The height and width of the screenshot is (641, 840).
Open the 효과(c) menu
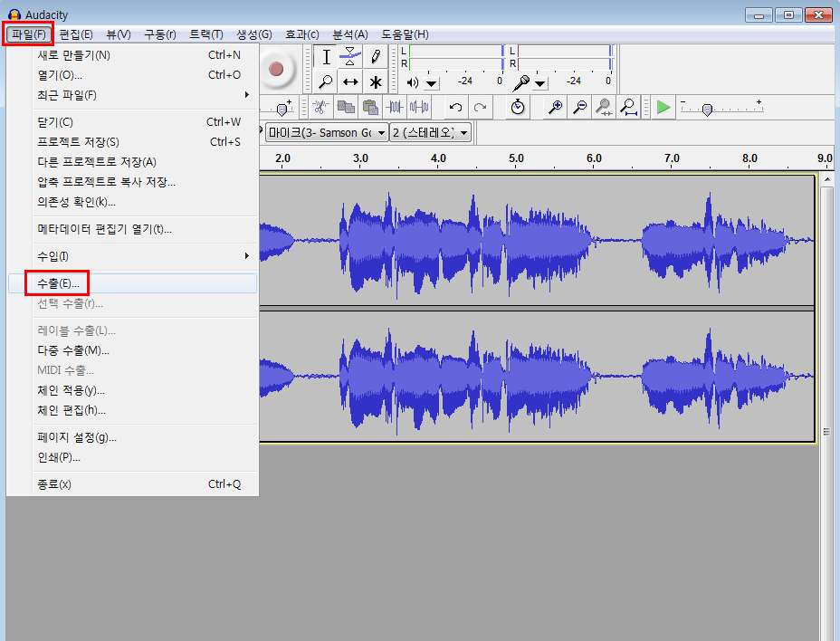click(301, 34)
